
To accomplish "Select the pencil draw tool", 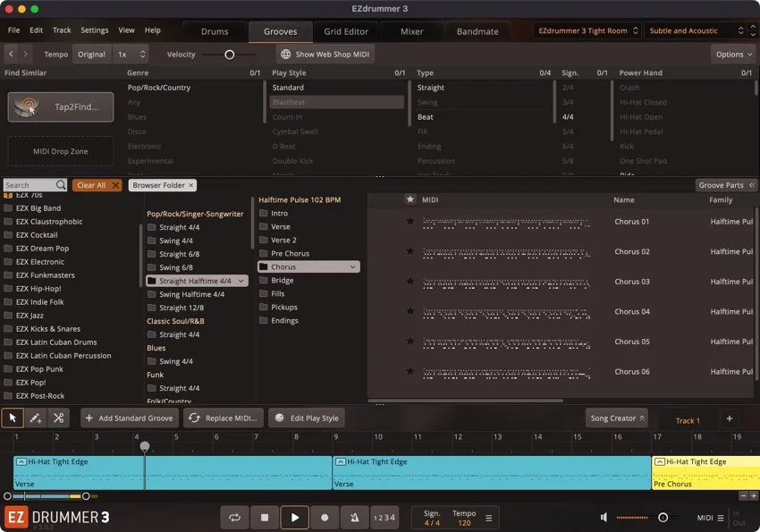I will (36, 418).
